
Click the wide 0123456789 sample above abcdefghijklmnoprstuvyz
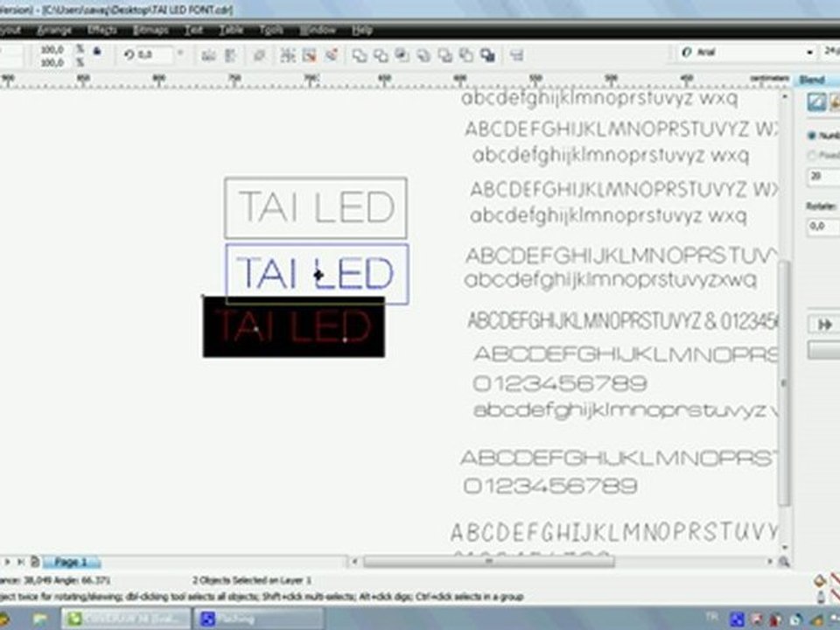[x=560, y=383]
